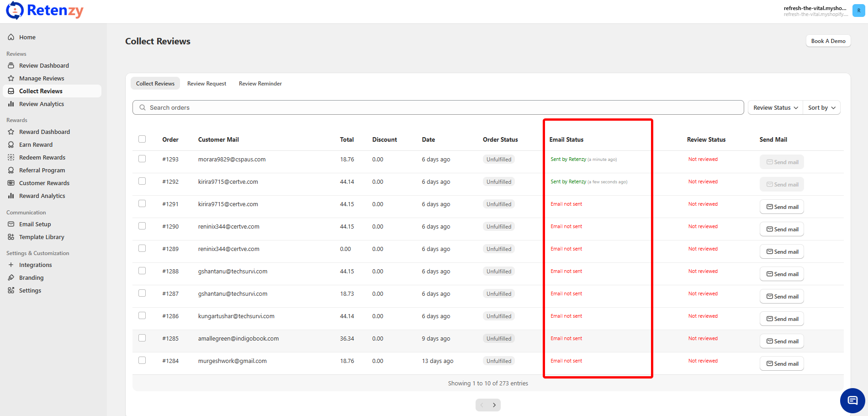The width and height of the screenshot is (868, 416).
Task: Switch to the Review Request tab
Action: [x=206, y=84]
